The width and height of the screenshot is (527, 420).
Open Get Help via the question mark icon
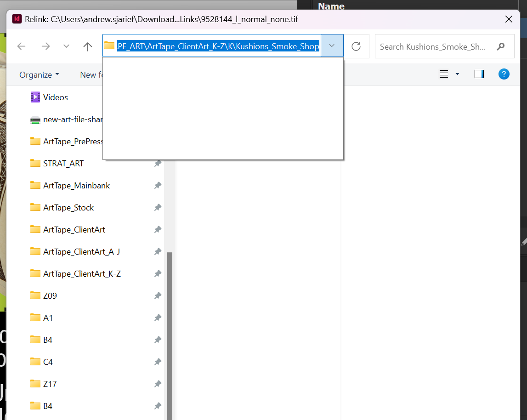[504, 74]
